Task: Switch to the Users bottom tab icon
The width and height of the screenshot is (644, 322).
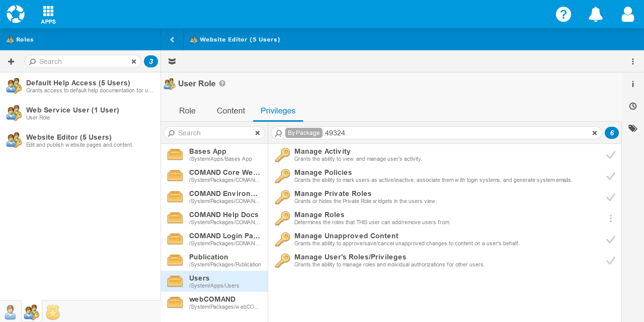Action: tap(10, 312)
